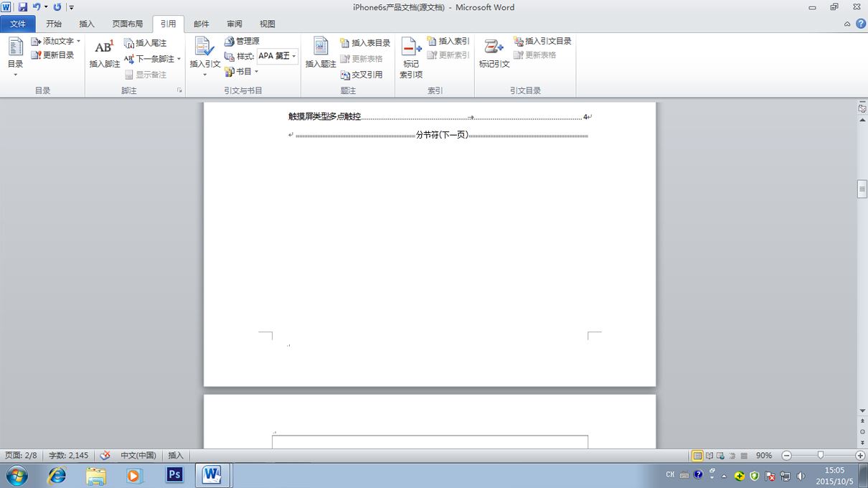Click 插入索引 insert index
The width and height of the screenshot is (868, 488).
(448, 42)
